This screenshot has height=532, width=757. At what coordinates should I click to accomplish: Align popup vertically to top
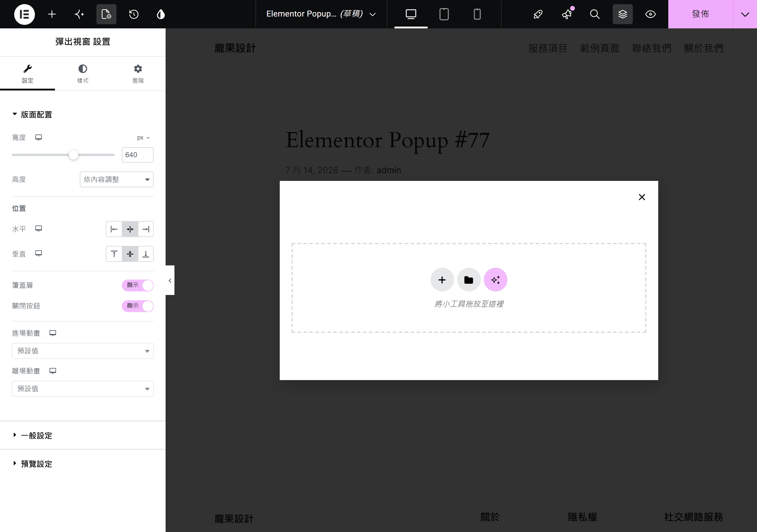click(x=114, y=254)
